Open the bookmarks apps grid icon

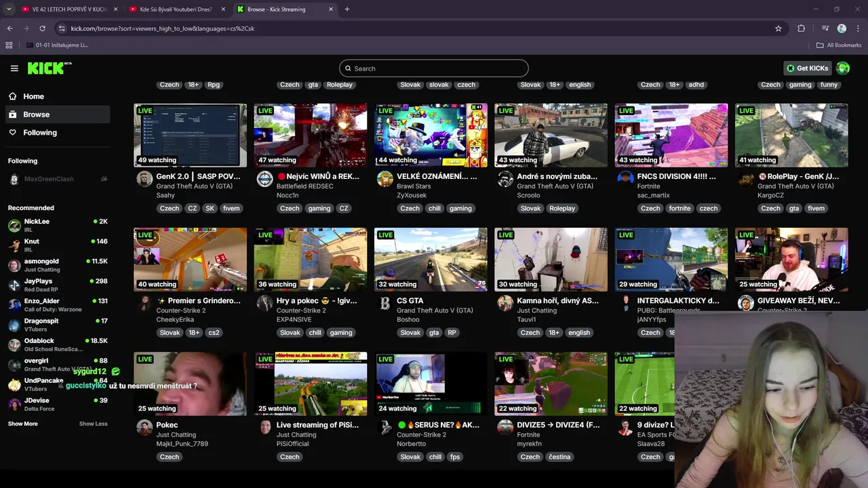click(x=9, y=45)
